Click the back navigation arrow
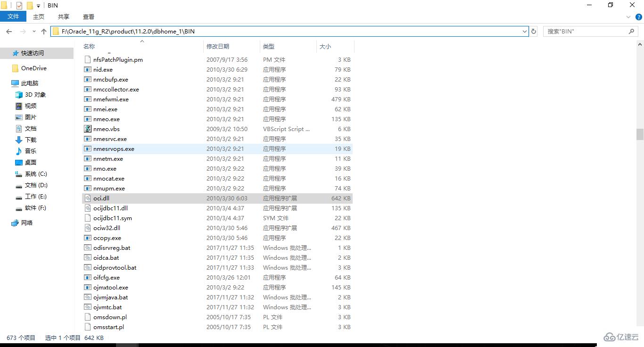 pos(9,31)
